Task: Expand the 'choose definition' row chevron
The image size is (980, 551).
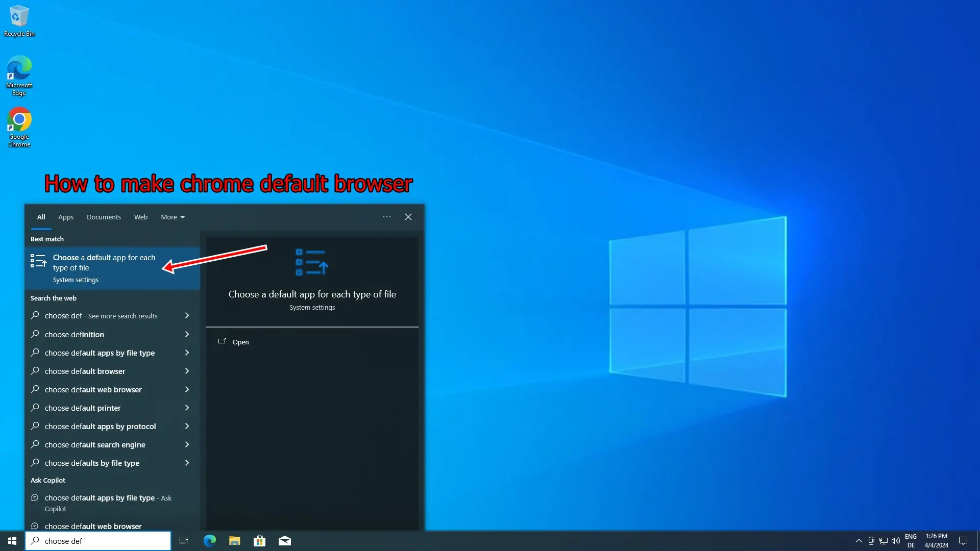Action: click(x=187, y=335)
